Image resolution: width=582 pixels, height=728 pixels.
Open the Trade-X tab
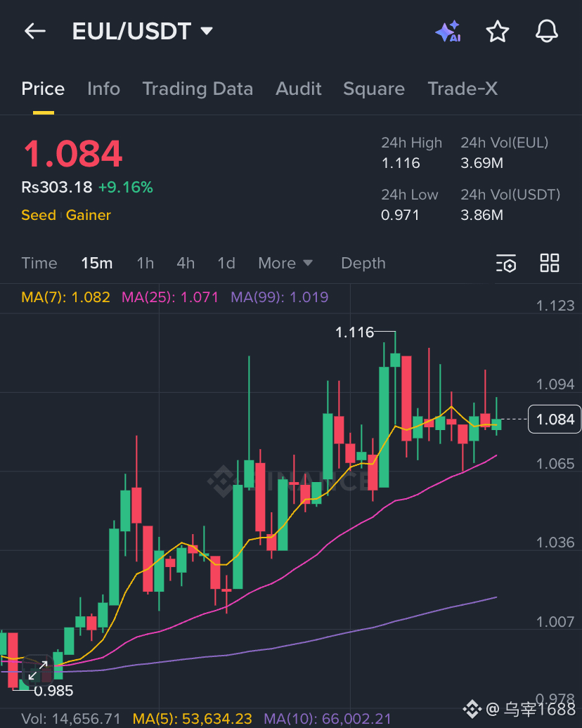463,89
